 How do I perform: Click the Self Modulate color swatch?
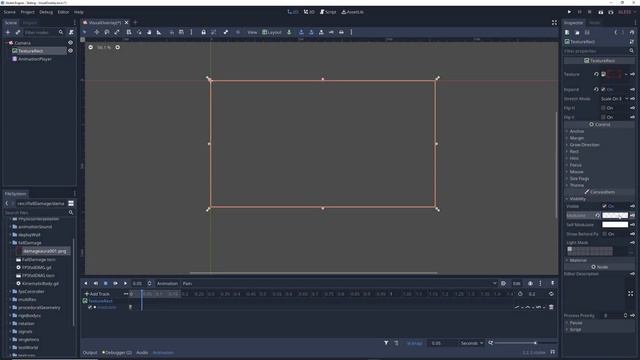pos(615,224)
